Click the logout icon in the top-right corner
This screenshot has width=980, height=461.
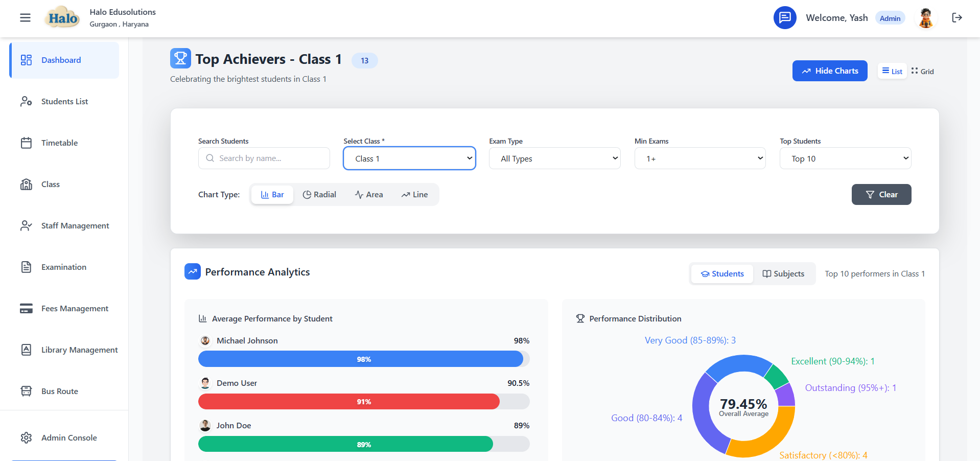tap(957, 17)
